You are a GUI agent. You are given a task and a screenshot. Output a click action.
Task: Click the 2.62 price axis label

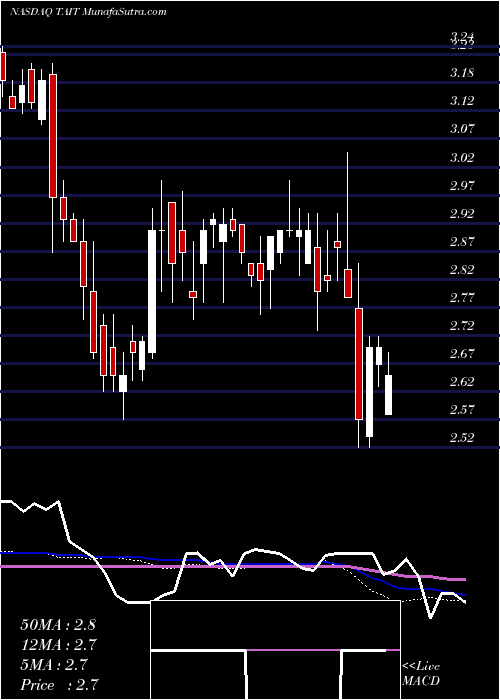tap(462, 382)
